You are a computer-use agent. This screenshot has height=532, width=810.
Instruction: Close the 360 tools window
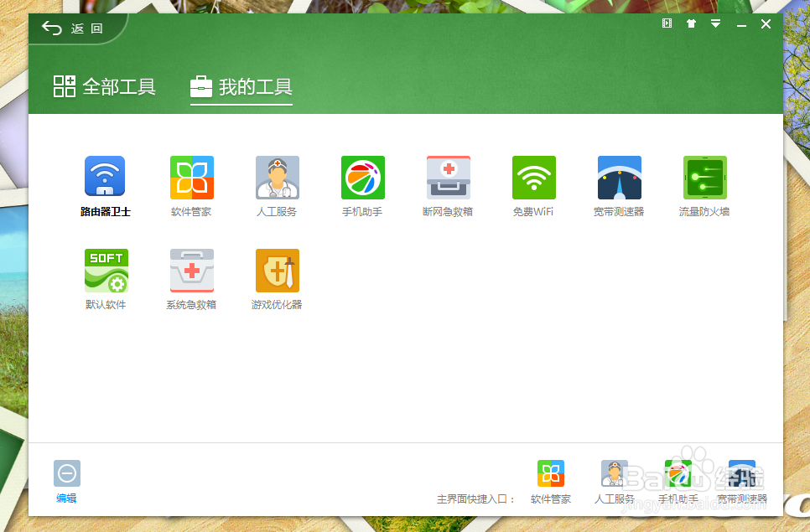766,23
